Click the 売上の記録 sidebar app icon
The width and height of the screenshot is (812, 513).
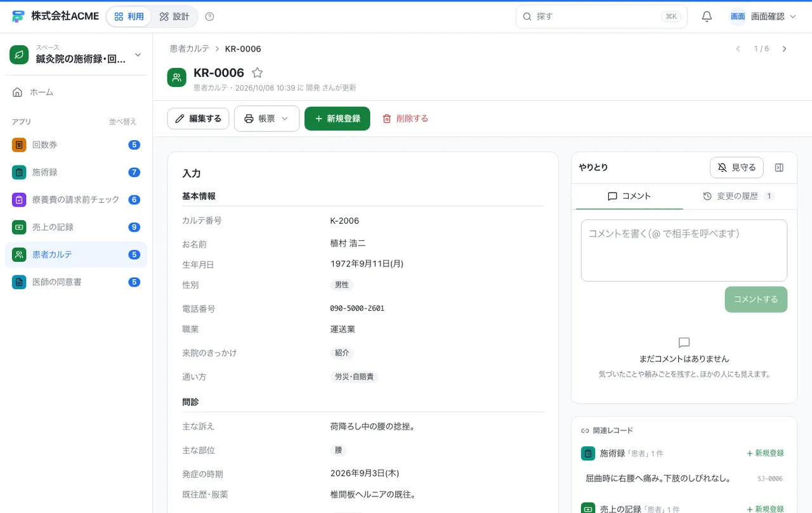point(19,227)
